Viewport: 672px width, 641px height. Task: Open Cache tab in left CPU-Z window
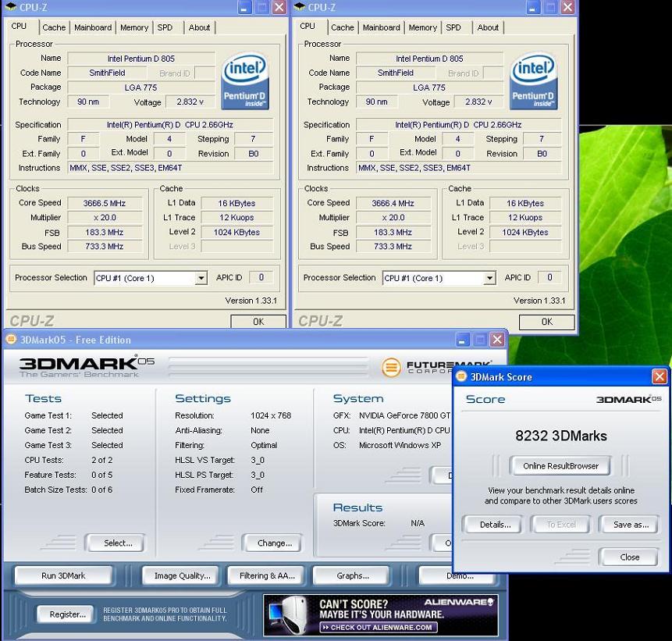(x=54, y=27)
